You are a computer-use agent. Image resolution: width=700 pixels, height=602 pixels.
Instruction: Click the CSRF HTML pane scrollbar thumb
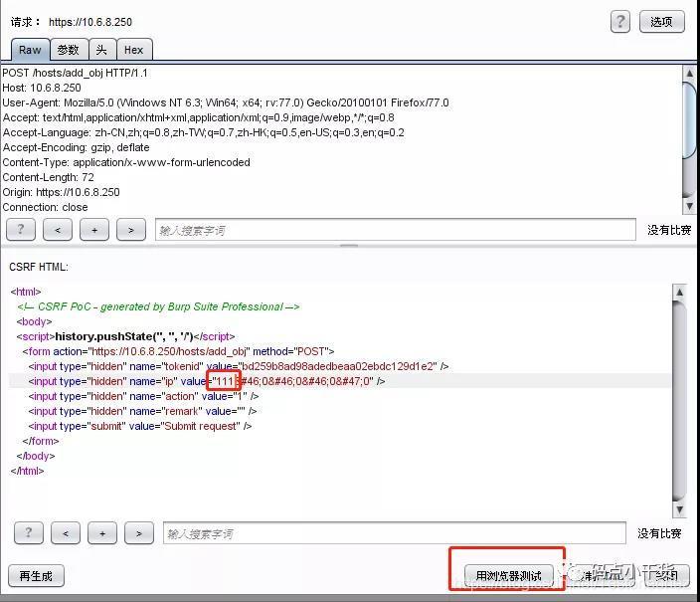679,400
